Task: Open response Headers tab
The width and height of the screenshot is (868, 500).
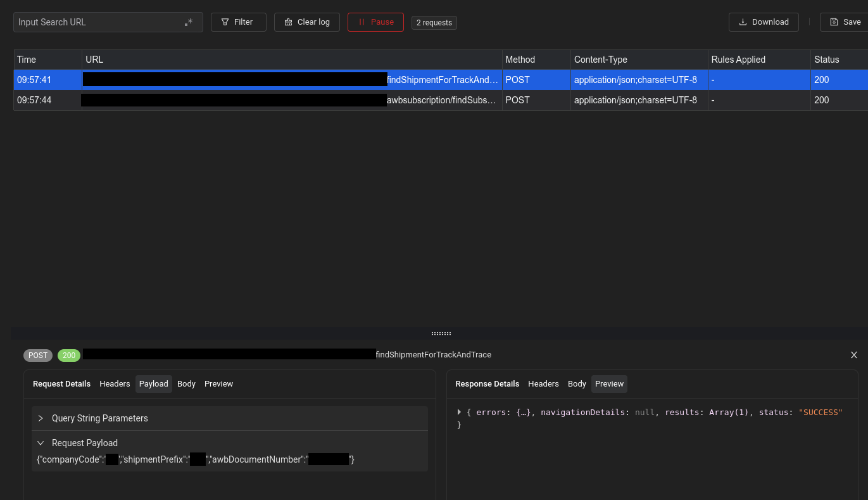Action: point(543,384)
